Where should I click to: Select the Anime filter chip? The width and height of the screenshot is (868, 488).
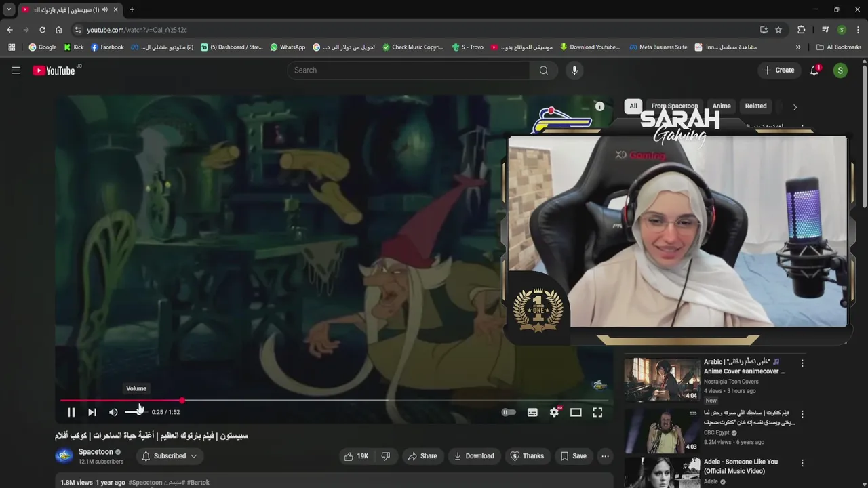pyautogui.click(x=722, y=106)
